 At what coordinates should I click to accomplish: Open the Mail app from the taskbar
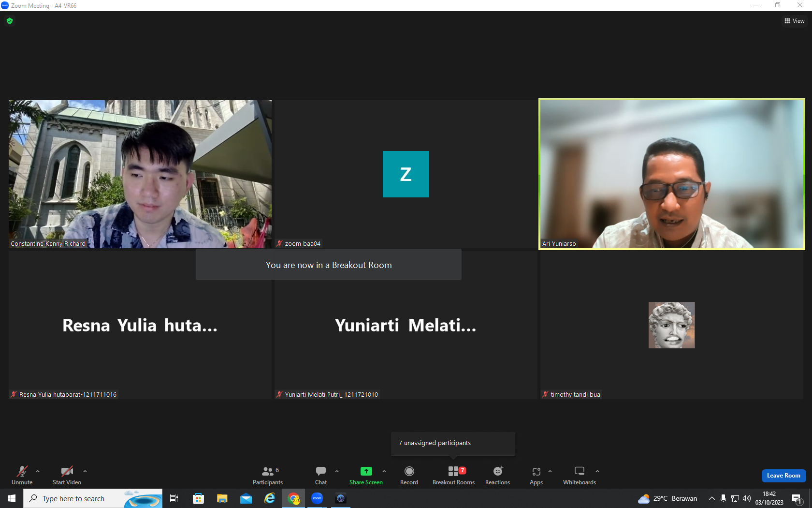pos(246,498)
